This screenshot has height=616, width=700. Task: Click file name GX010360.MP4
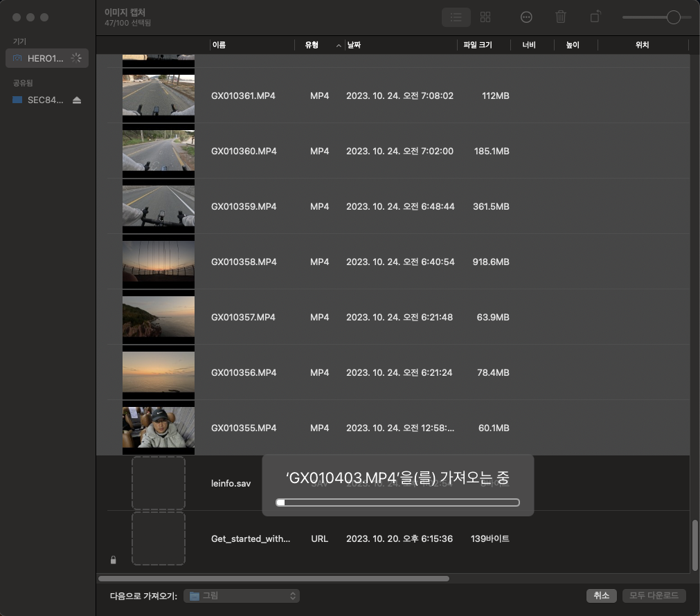click(x=244, y=151)
